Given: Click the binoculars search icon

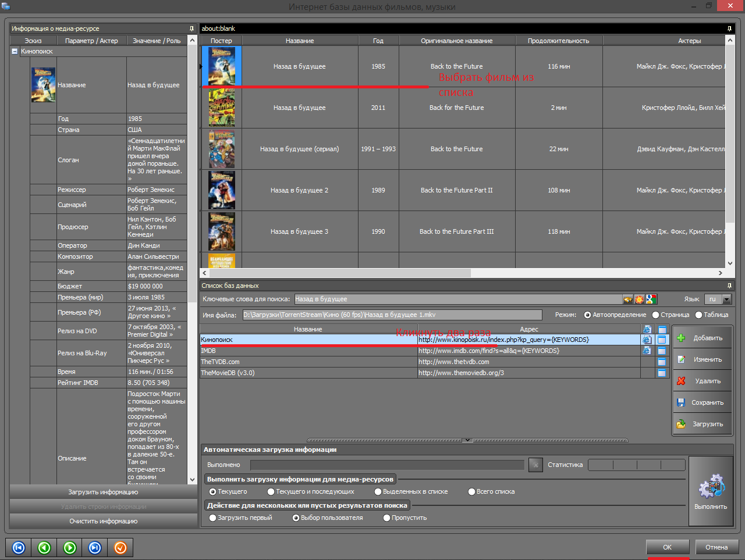Looking at the screenshot, I should 627,299.
